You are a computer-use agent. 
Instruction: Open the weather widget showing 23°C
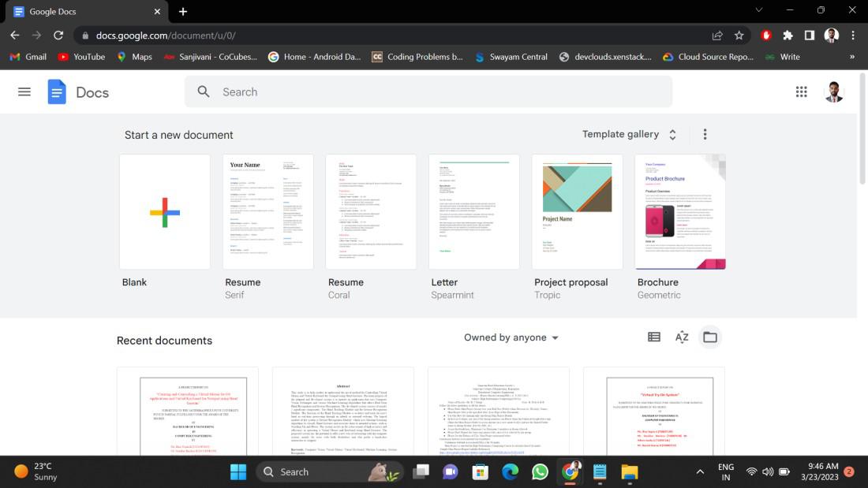pyautogui.click(x=36, y=471)
